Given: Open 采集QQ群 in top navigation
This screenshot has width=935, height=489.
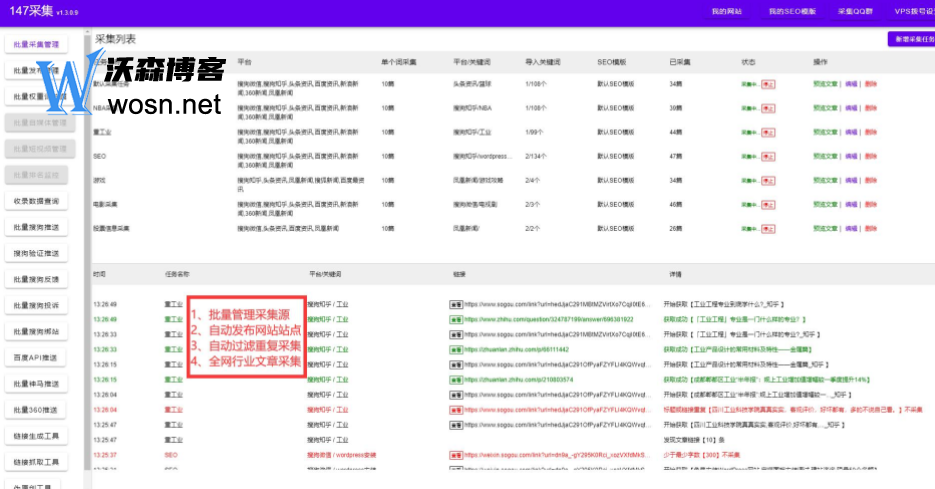Looking at the screenshot, I should pyautogui.click(x=854, y=12).
